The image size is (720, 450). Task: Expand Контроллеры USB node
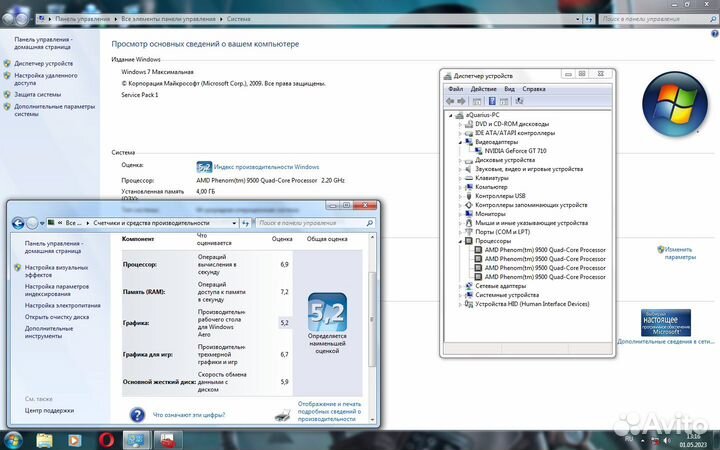point(460,196)
